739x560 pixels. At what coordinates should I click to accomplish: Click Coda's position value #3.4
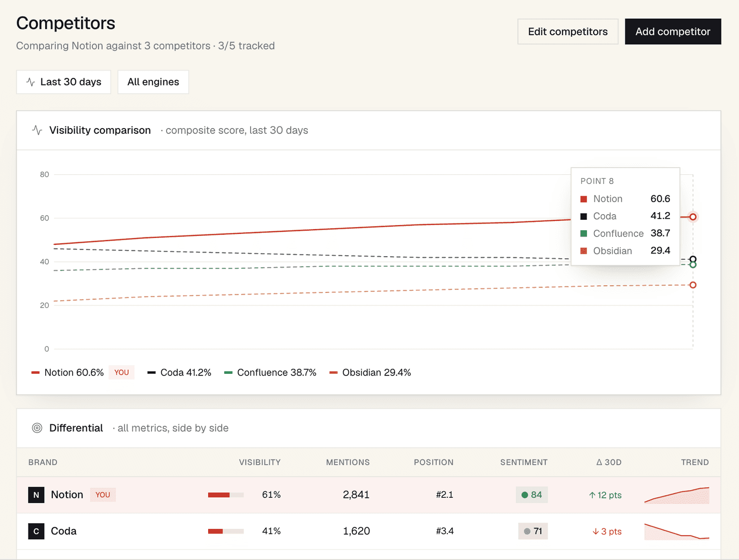coord(445,531)
